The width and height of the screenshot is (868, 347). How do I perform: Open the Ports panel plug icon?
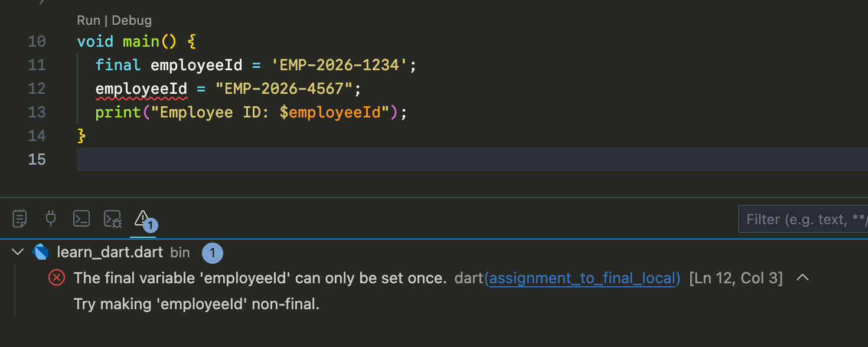pos(51,219)
